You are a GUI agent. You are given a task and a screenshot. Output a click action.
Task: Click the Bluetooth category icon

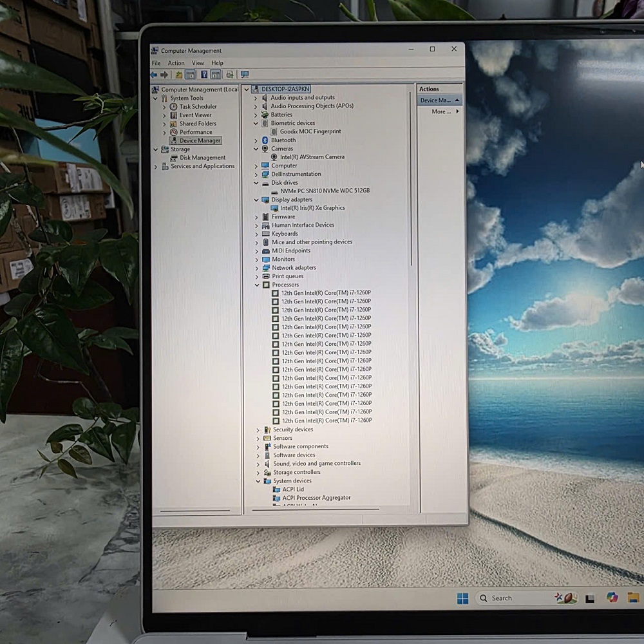[265, 140]
